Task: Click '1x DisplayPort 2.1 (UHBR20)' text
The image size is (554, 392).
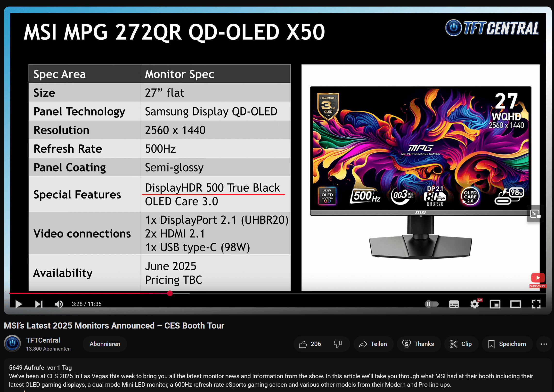Action: 217,220
